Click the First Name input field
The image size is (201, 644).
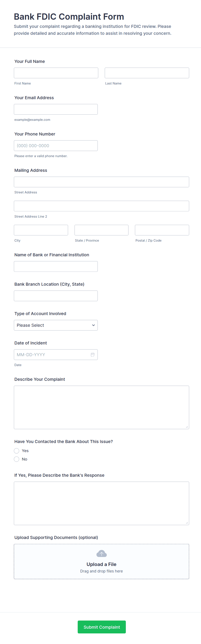point(56,73)
